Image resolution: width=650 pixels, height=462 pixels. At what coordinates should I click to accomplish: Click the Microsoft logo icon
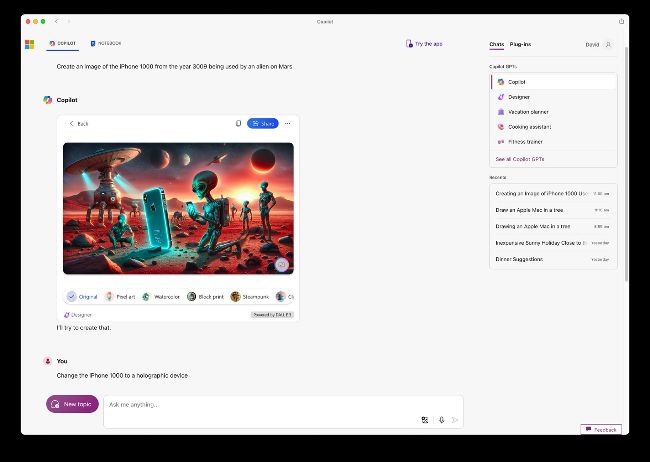(30, 44)
